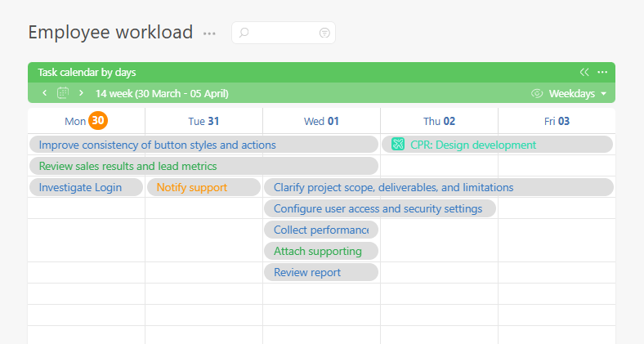Click the 14 week date range label

pos(162,93)
